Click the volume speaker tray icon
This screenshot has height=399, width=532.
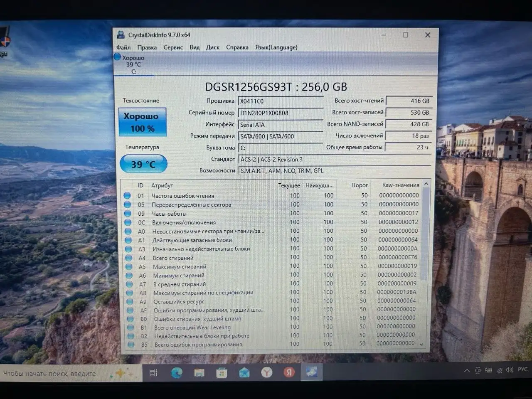(x=510, y=370)
